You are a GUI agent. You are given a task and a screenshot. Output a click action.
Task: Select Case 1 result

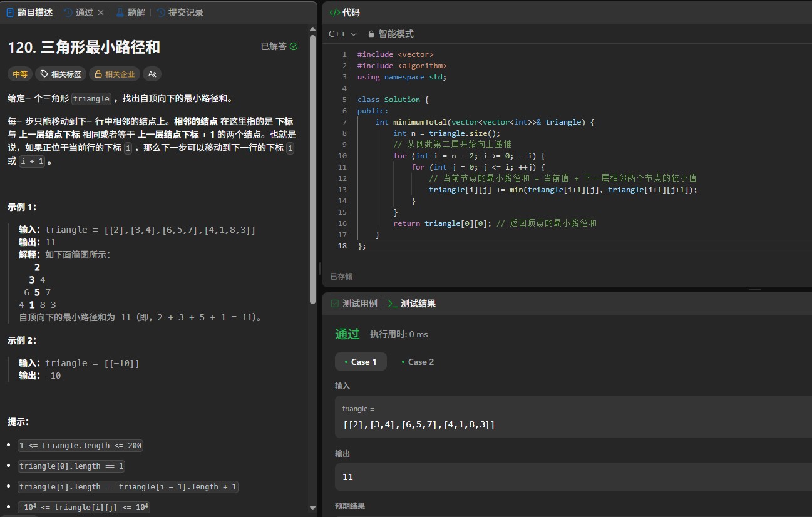[x=361, y=362]
